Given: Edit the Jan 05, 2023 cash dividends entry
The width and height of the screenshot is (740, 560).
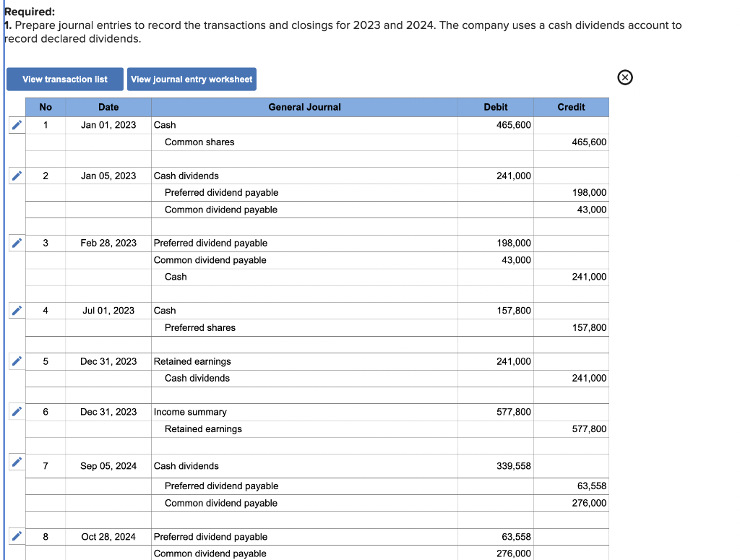Looking at the screenshot, I should tap(16, 176).
